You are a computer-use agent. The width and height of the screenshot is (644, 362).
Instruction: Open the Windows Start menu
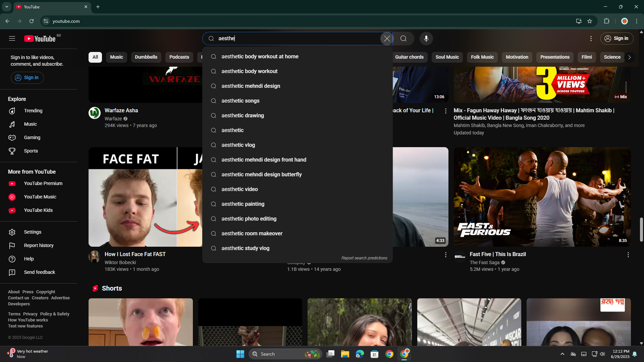pos(240,354)
